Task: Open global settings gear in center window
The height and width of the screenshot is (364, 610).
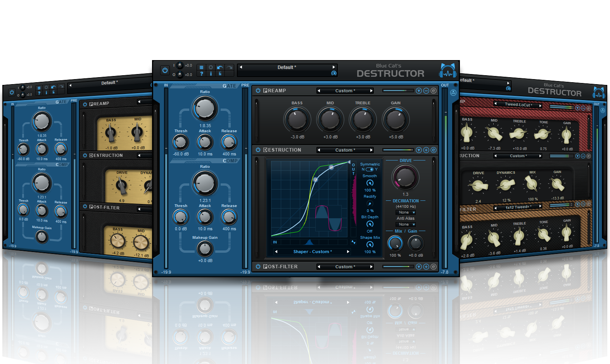Action: point(211,67)
